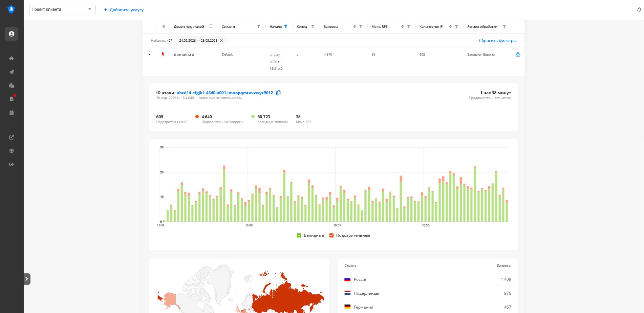The height and width of the screenshot is (313, 644).
Task: Click the red lightning attack status icon
Action: [x=163, y=54]
